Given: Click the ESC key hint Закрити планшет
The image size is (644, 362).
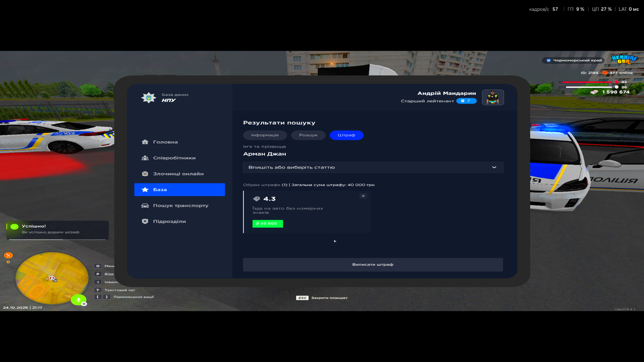Looking at the screenshot, I should click(302, 298).
